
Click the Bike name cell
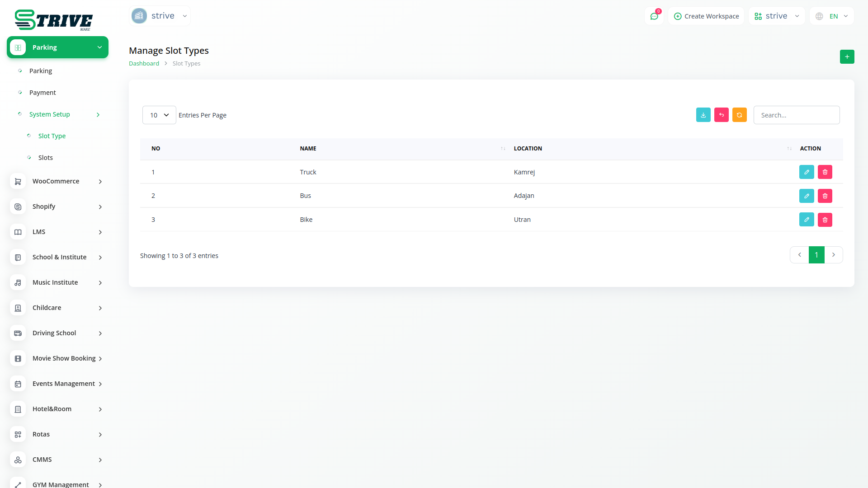[306, 220]
